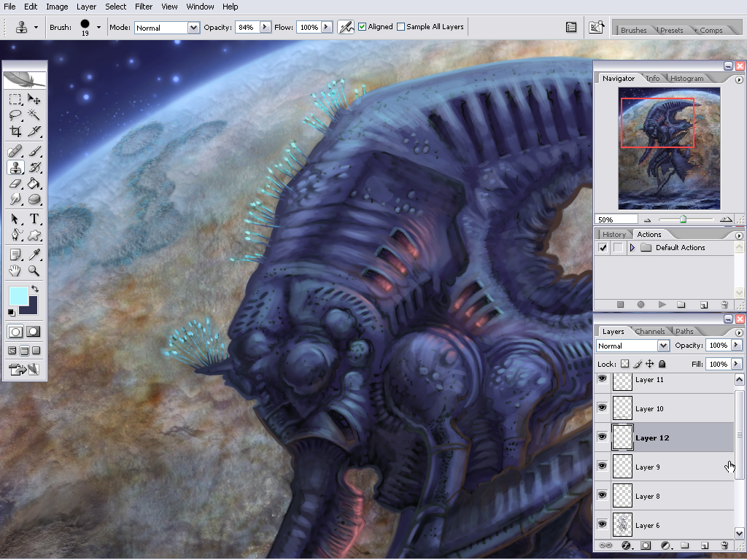Open the Image menu

tap(57, 7)
